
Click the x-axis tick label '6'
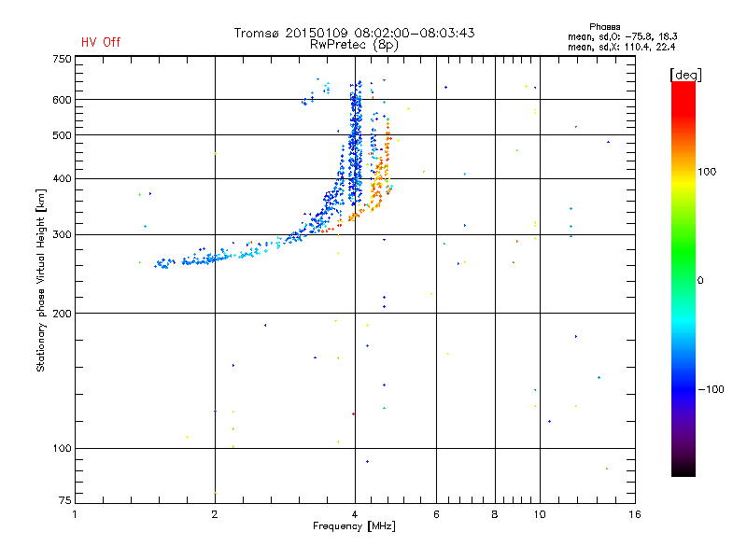pyautogui.click(x=436, y=514)
